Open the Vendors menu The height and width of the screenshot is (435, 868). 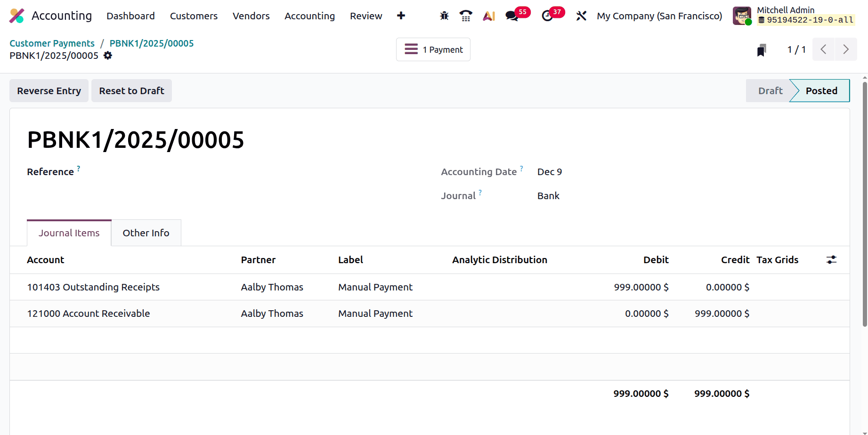click(251, 16)
